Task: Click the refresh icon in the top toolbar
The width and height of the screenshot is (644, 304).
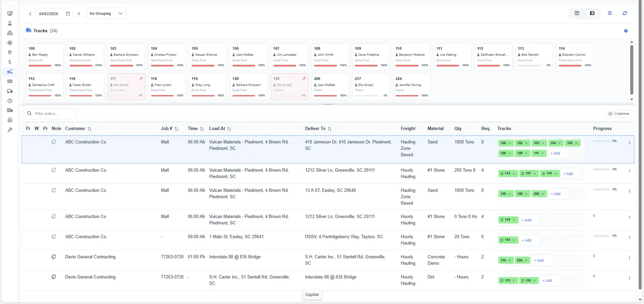Action: 625,13
